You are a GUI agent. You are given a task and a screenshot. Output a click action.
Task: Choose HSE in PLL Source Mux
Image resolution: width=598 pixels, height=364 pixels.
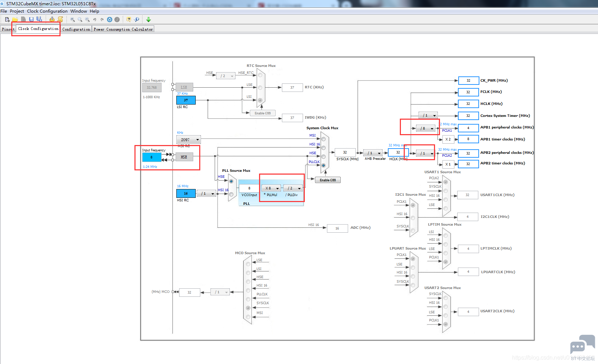coord(231,181)
